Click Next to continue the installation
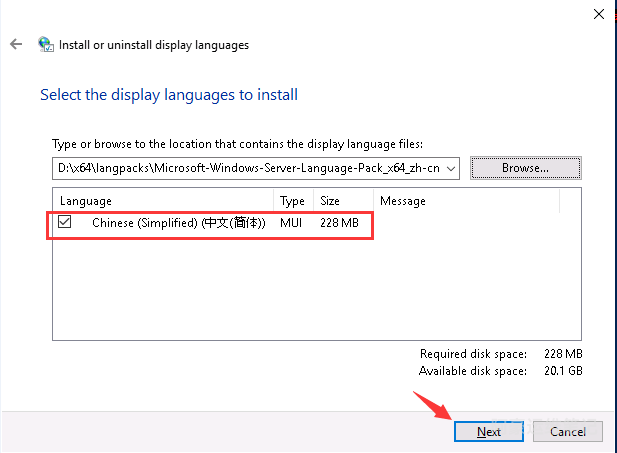 click(x=488, y=431)
